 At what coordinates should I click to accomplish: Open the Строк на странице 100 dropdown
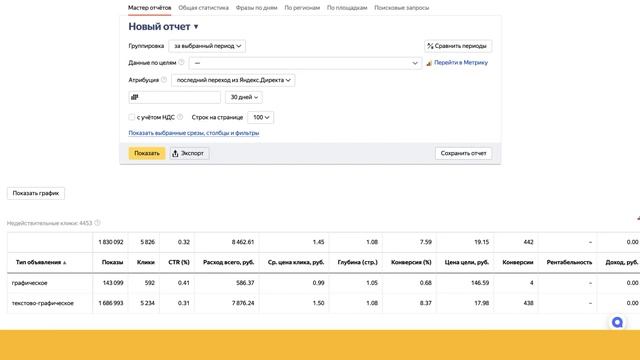pos(260,118)
